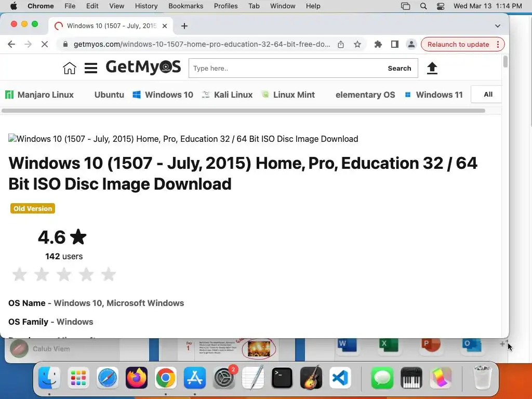Open Finder from the Dock
Viewport: 532px width, 399px height.
point(49,378)
